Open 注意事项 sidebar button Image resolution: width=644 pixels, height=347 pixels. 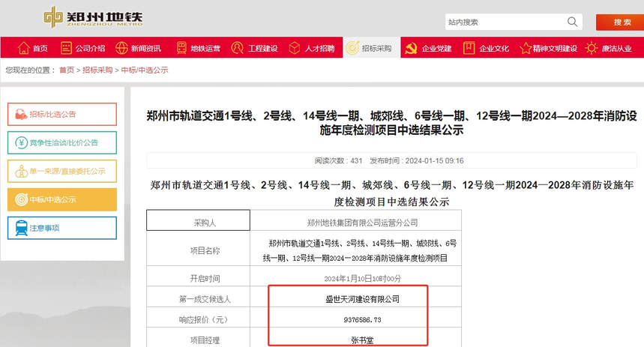coord(62,228)
